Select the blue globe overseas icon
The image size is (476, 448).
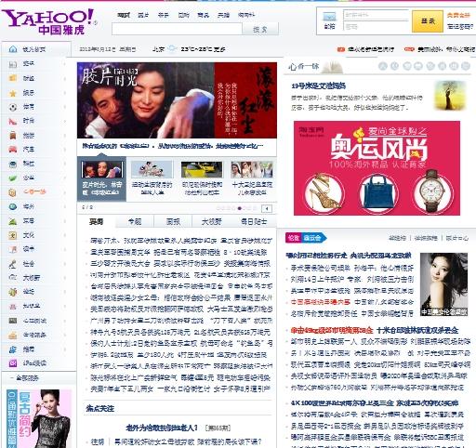13,206
